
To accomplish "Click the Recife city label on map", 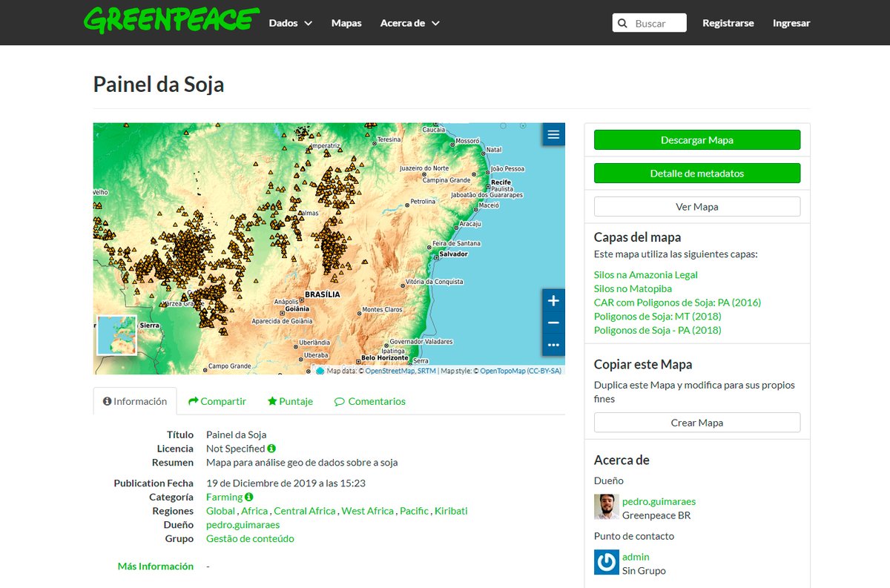I will point(501,182).
